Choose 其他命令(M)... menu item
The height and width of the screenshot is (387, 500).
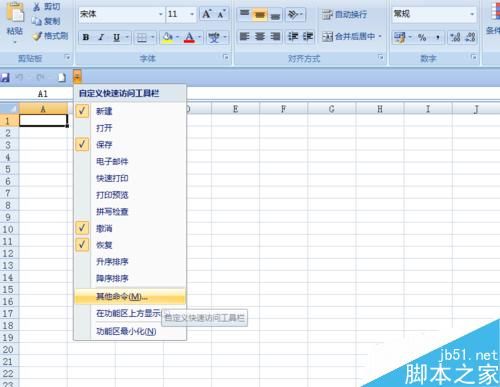coord(129,296)
